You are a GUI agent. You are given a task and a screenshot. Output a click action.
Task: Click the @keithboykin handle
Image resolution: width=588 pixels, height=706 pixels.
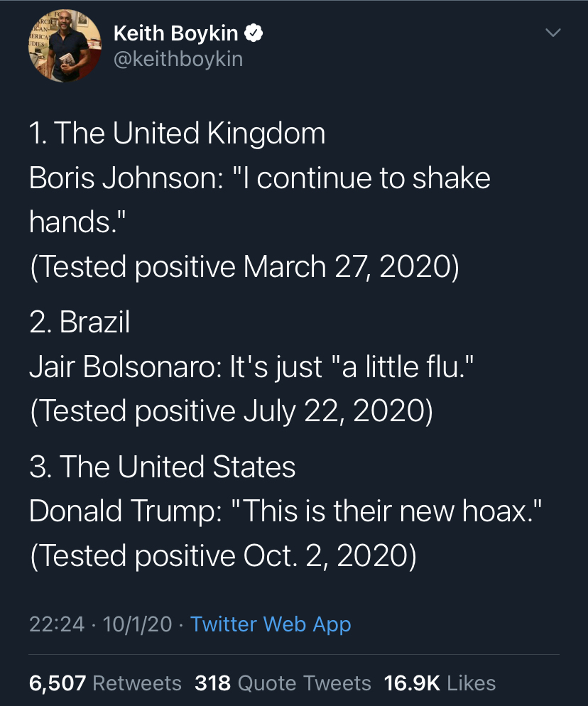178,59
